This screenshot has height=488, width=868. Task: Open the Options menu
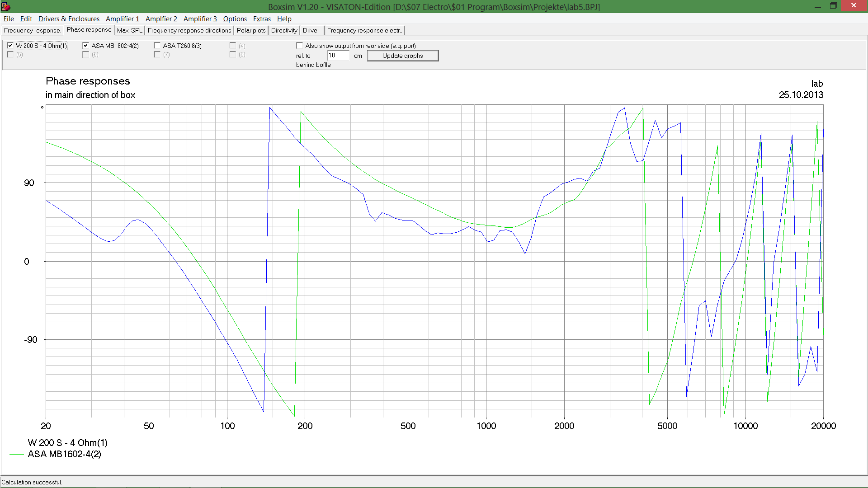tap(235, 19)
